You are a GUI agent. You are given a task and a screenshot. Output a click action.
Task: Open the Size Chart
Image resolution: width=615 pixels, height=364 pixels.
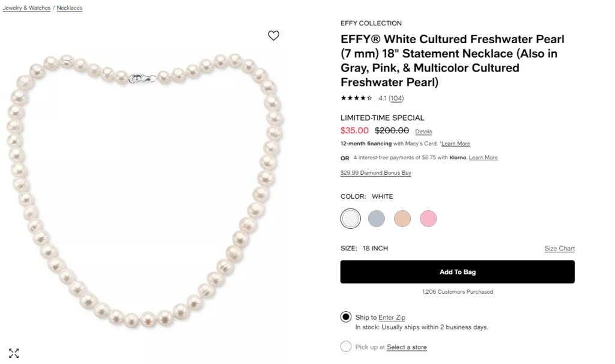(x=559, y=248)
